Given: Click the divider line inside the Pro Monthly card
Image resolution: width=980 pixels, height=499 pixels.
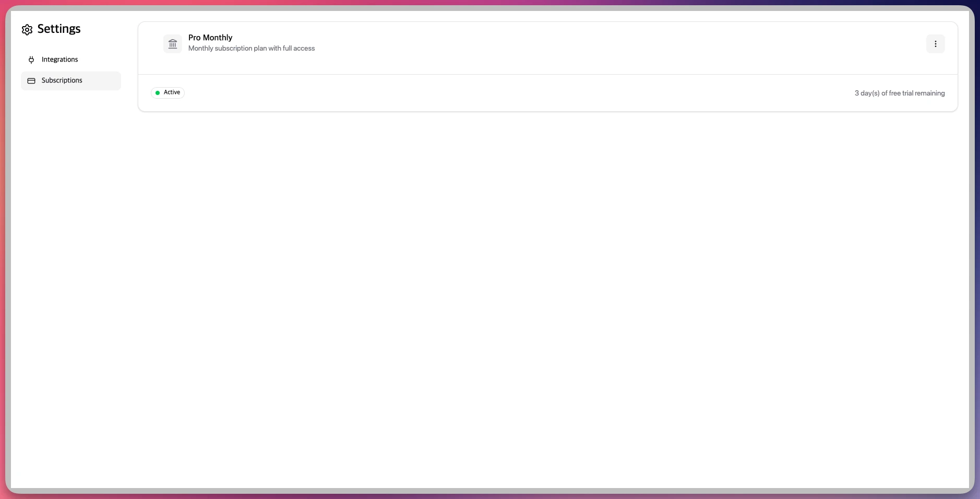Looking at the screenshot, I should [x=548, y=74].
